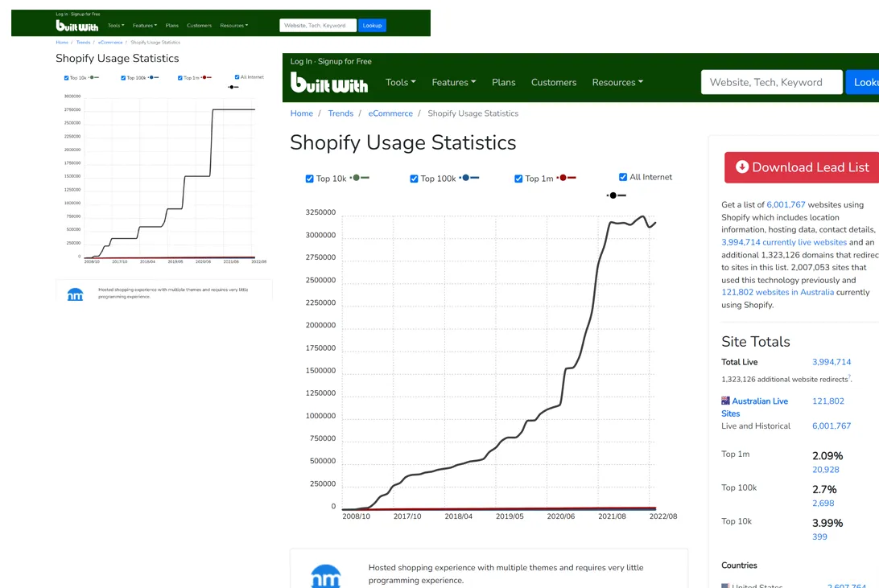Click eCommerce breadcrumb link in large view
Viewport: 879px width, 588px height.
pyautogui.click(x=390, y=113)
